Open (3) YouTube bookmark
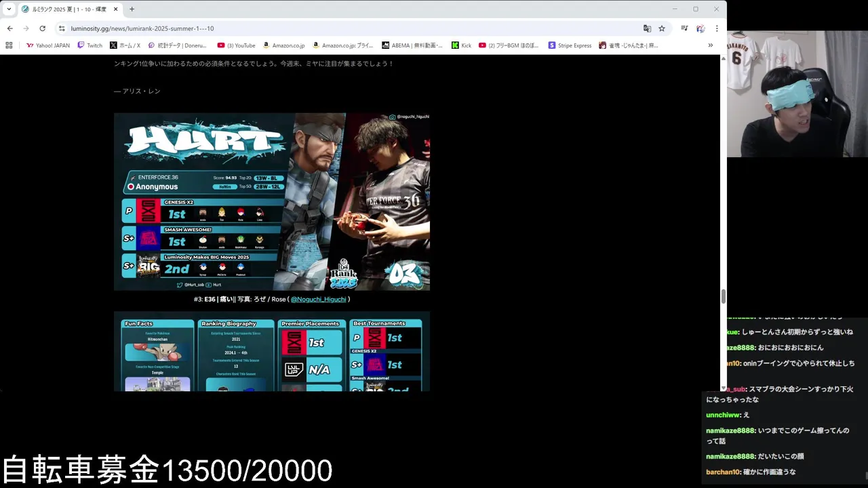Viewport: 868px width, 488px height. pos(236,45)
